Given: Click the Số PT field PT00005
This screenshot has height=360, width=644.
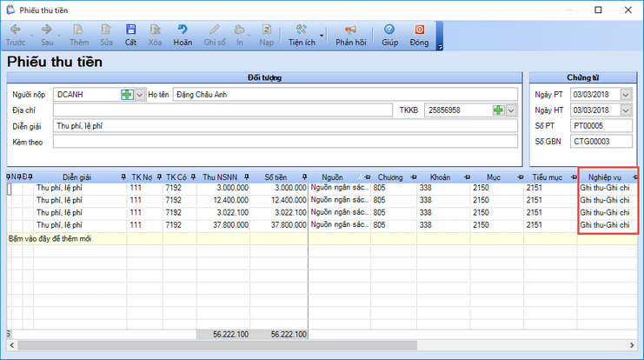Looking at the screenshot, I should point(601,126).
